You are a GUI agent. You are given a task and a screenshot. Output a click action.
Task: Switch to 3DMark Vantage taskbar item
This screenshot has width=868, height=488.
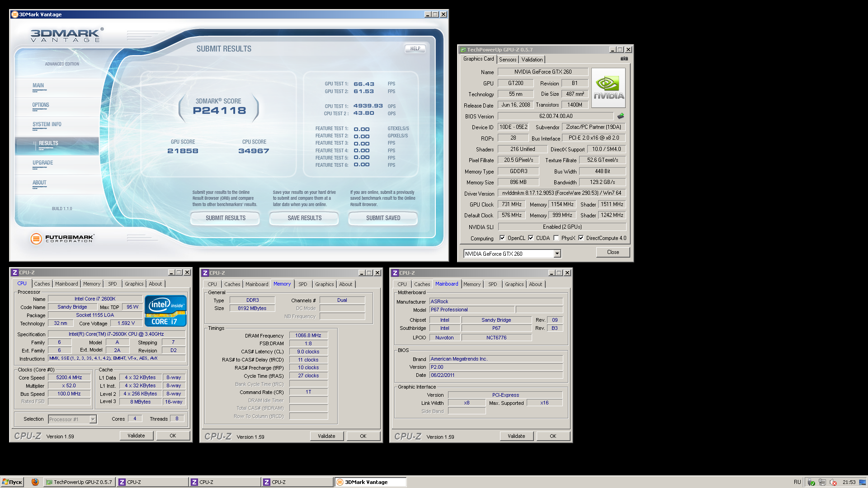[371, 482]
